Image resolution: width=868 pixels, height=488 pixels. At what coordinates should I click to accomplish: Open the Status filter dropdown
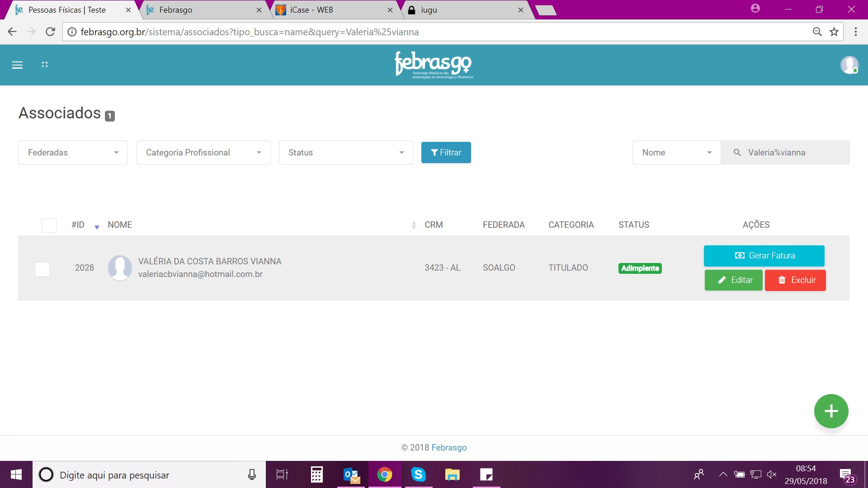pyautogui.click(x=346, y=153)
